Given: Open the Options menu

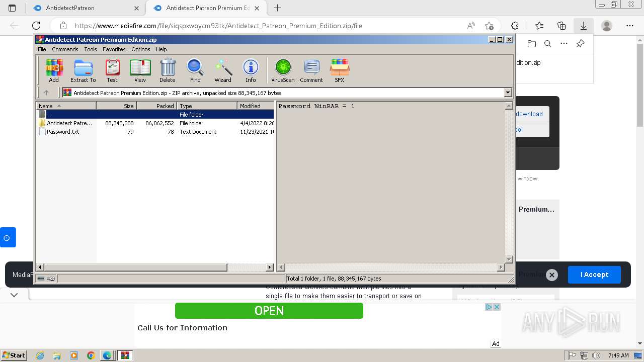Looking at the screenshot, I should pos(141,49).
